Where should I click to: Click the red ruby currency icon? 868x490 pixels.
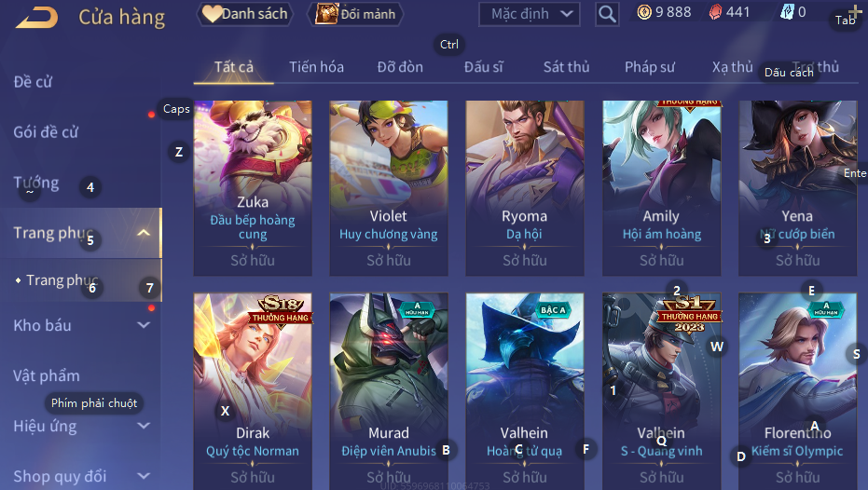(x=715, y=12)
